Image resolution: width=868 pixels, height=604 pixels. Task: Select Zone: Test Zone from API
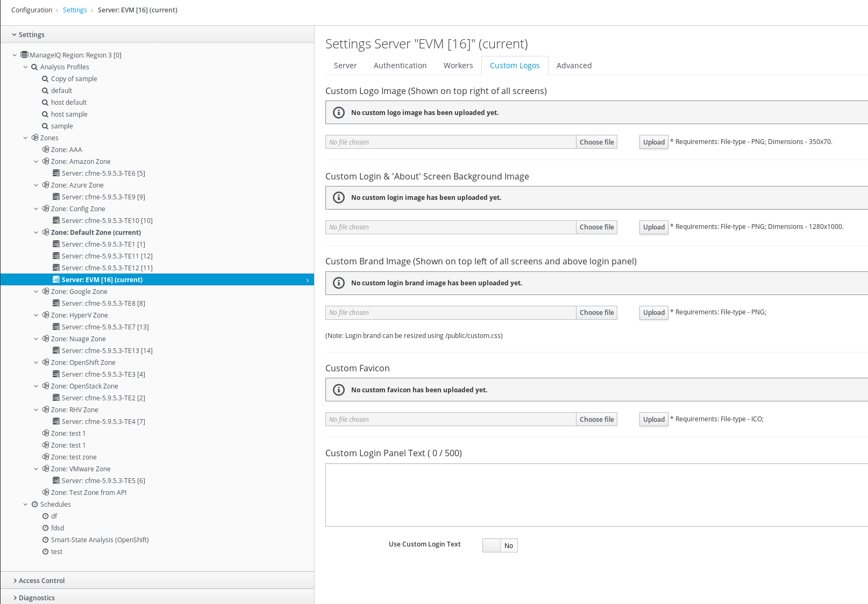point(89,493)
